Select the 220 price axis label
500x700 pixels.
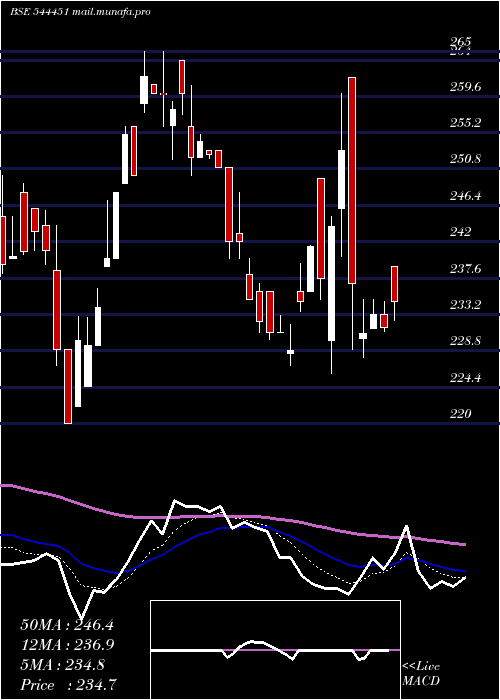click(x=460, y=414)
